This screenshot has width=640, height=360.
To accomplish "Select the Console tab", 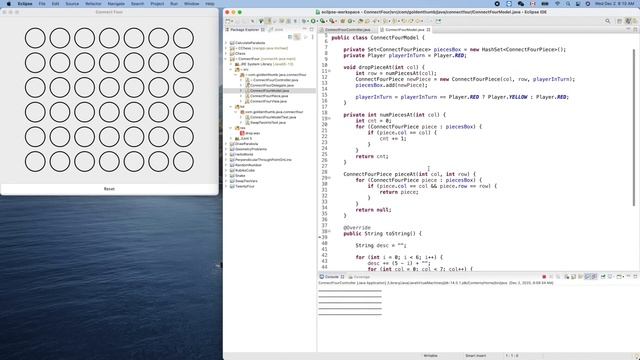I will coord(331,277).
